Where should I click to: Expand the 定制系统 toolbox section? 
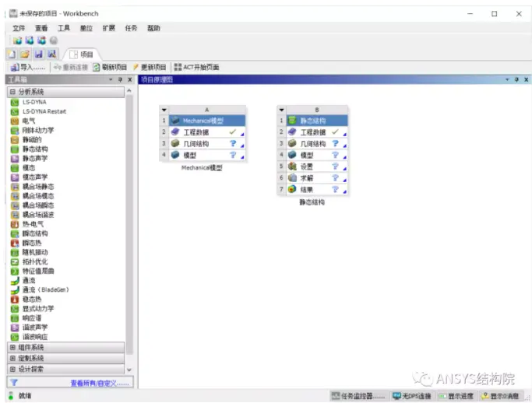pos(12,358)
